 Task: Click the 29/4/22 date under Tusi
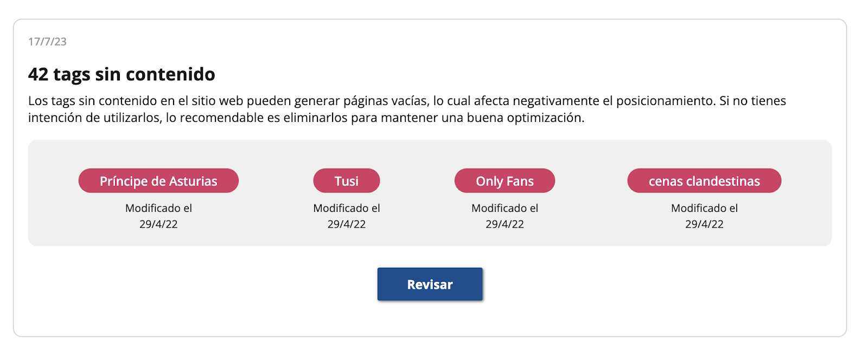[346, 224]
